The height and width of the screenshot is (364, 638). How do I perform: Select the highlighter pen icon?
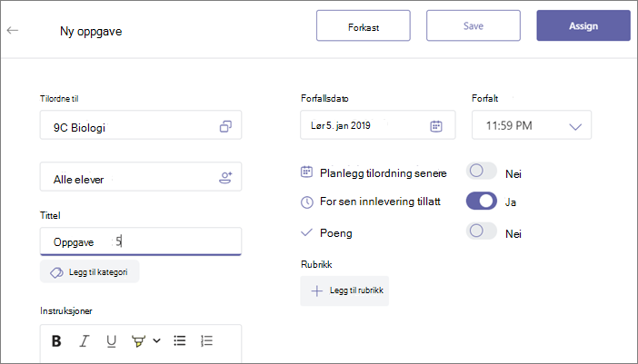138,341
